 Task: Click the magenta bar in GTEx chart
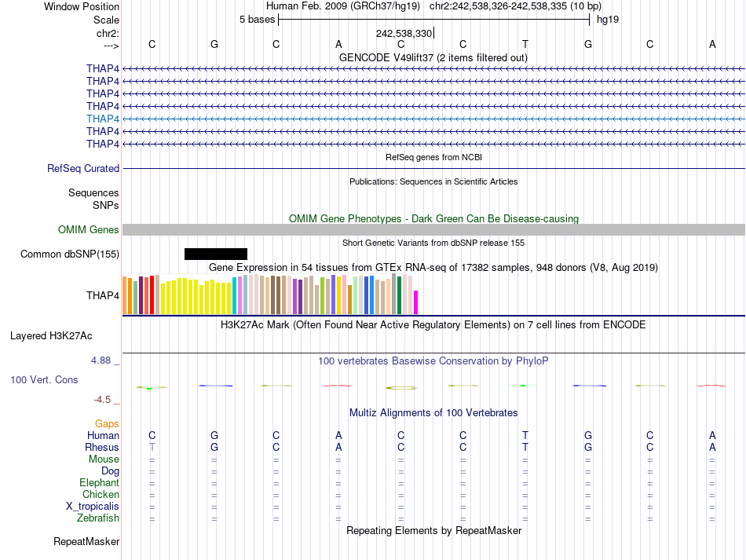click(x=415, y=302)
